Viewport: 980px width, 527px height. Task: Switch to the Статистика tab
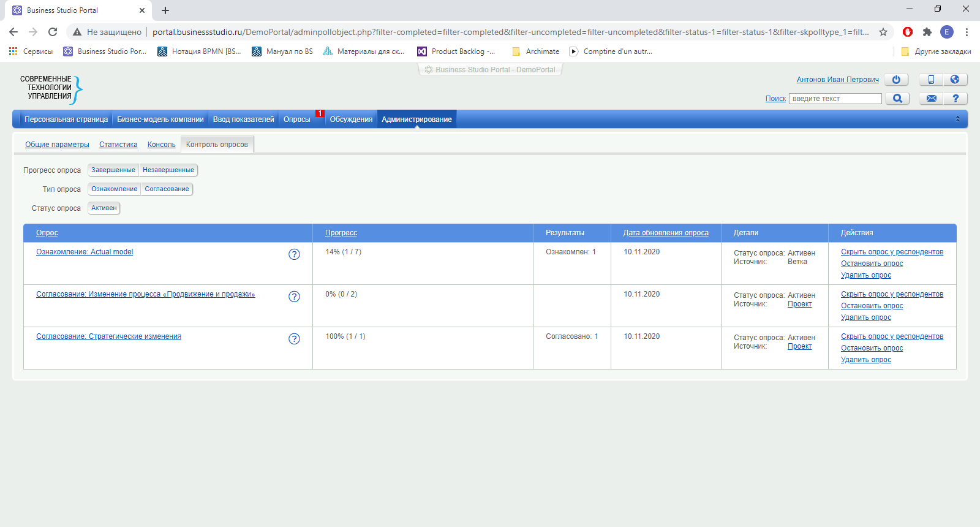click(x=118, y=145)
